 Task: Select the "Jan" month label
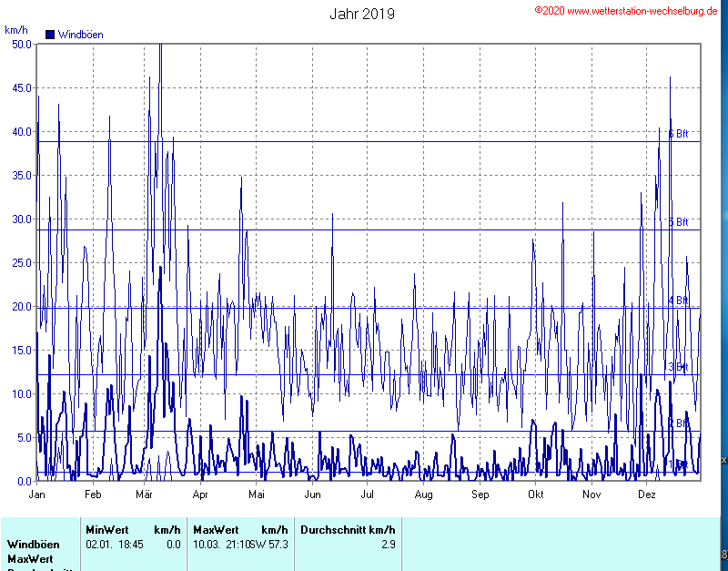37,495
